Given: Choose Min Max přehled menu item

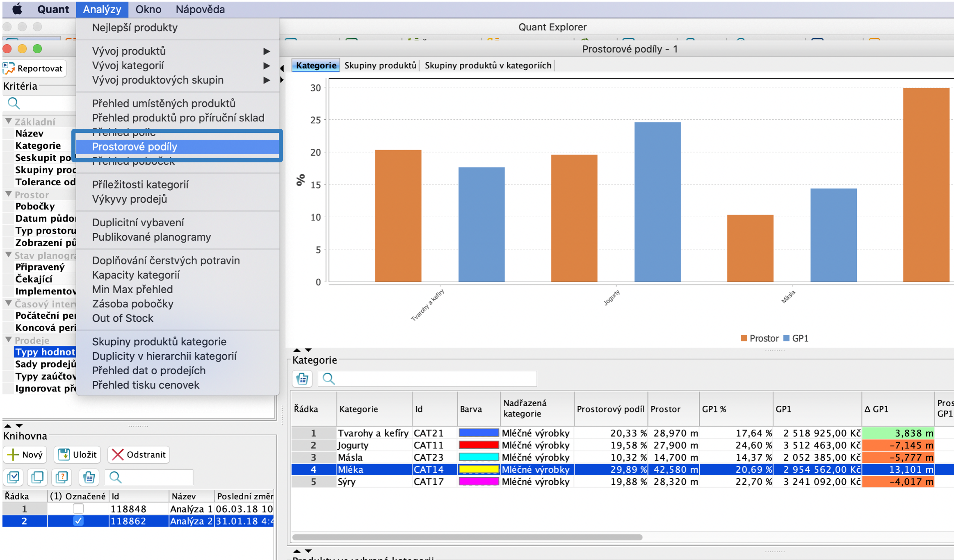Looking at the screenshot, I should tap(178, 289).
